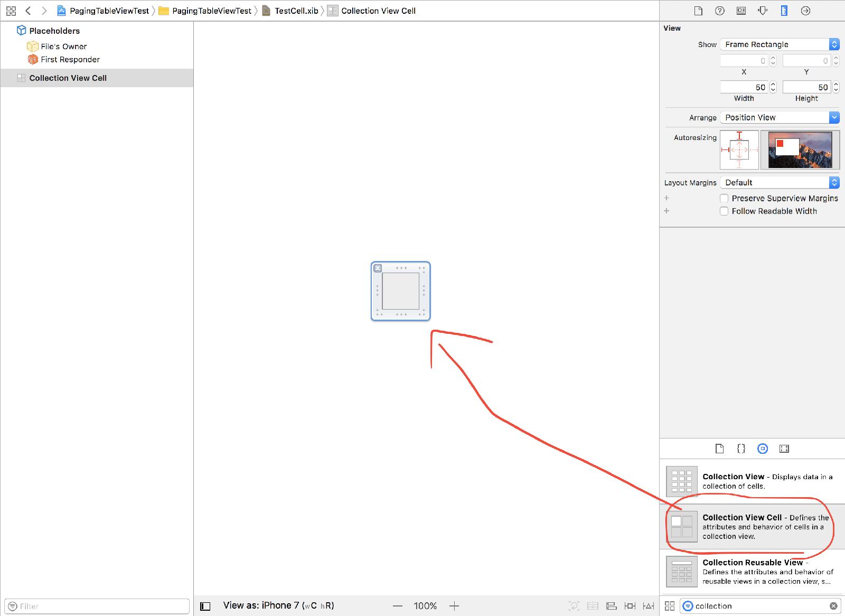This screenshot has width=845, height=616.
Task: Open the Align constraints menu
Action: tap(611, 606)
